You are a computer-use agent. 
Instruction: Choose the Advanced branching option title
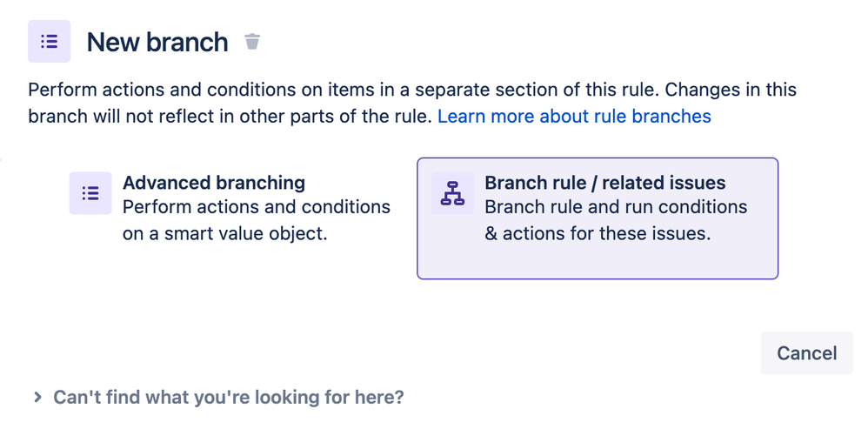coord(214,183)
